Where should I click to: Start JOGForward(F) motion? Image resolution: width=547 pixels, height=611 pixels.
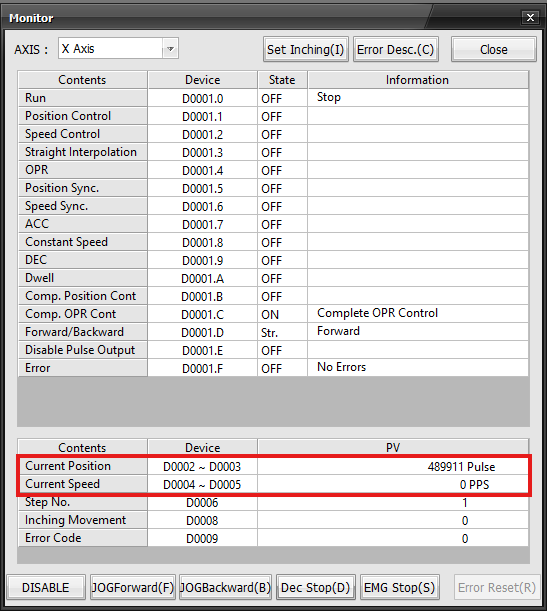(133, 587)
